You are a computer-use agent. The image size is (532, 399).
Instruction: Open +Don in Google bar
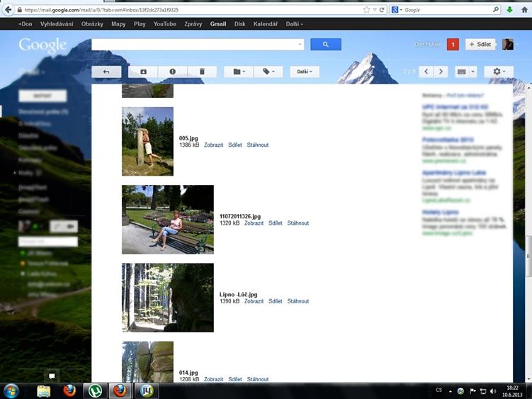[x=25, y=24]
